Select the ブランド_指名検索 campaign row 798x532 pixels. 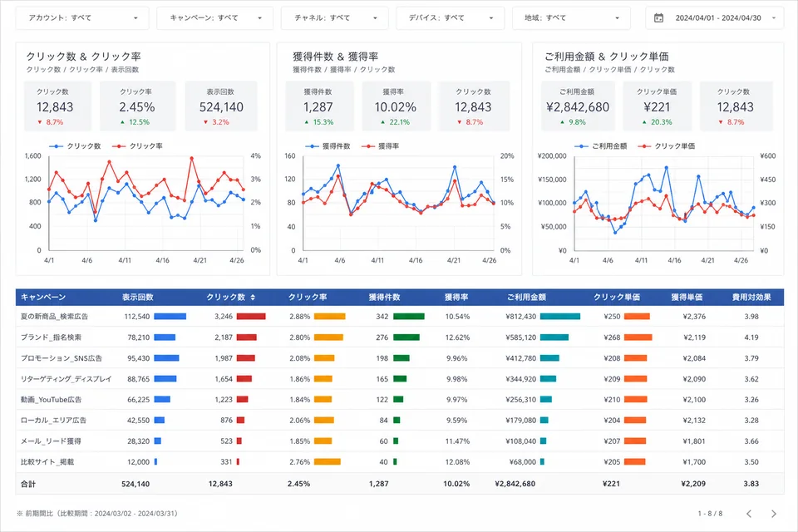(400, 337)
